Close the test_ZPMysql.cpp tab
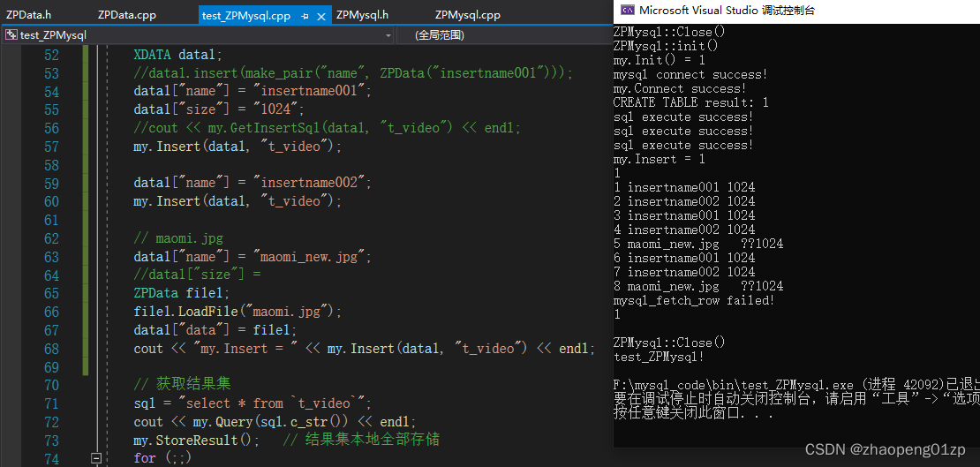Image resolution: width=980 pixels, height=467 pixels. (x=322, y=16)
